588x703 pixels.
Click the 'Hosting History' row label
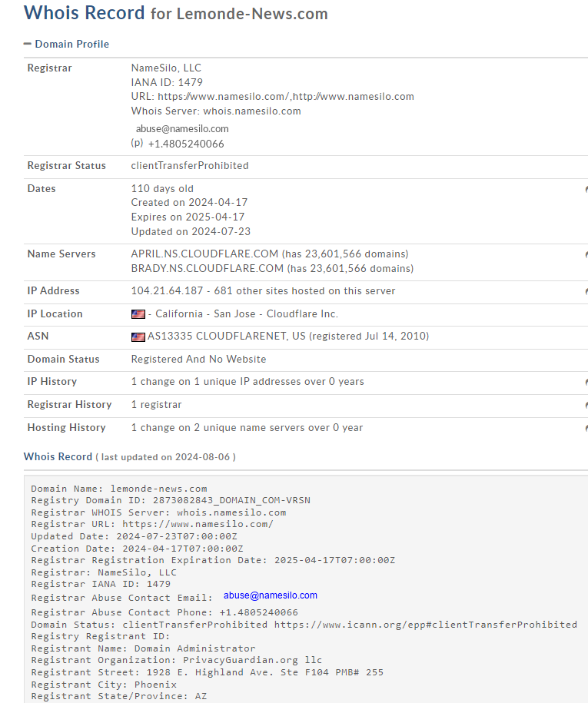[x=66, y=428]
